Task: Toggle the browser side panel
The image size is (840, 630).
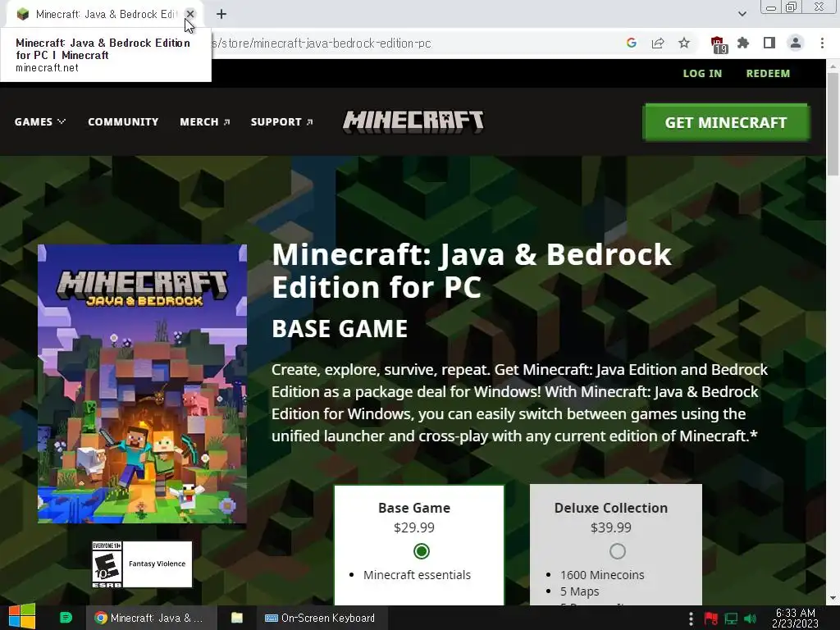Action: tap(769, 43)
